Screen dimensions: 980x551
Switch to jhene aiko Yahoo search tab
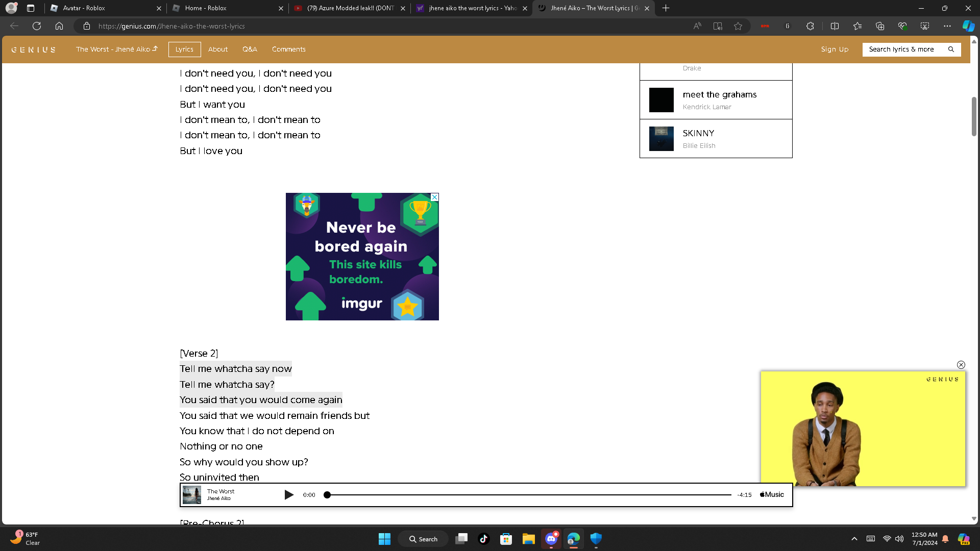click(x=471, y=8)
